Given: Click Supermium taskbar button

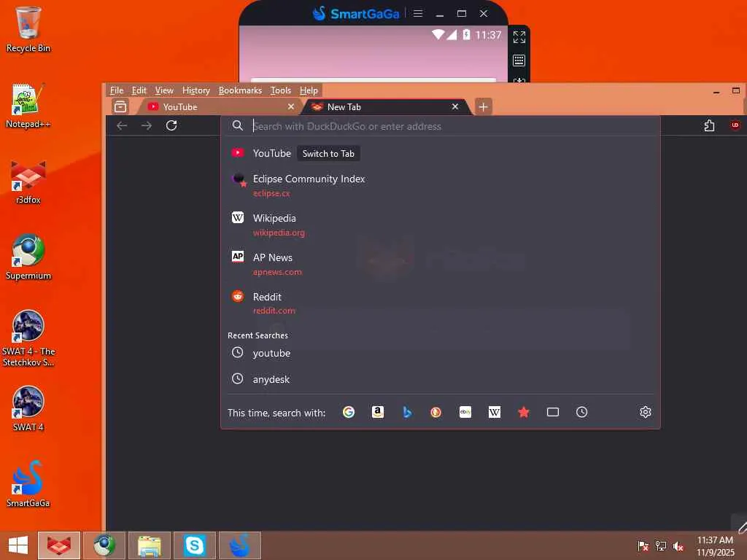Looking at the screenshot, I should tap(104, 545).
